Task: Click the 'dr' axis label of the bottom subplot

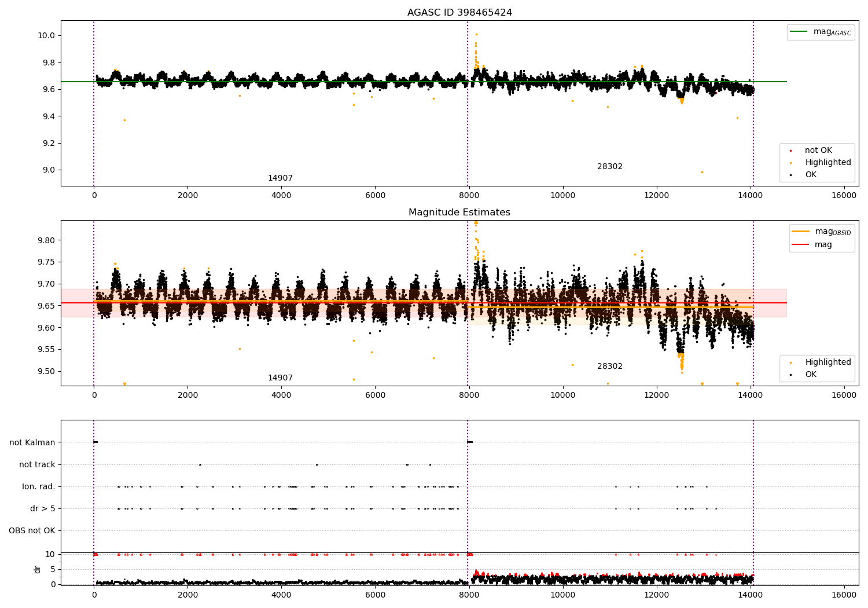Action: click(x=38, y=569)
